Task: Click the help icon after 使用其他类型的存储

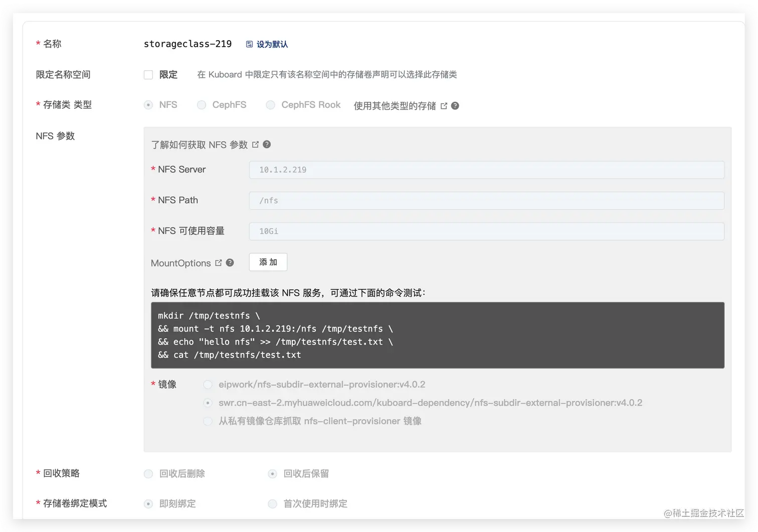Action: coord(455,106)
